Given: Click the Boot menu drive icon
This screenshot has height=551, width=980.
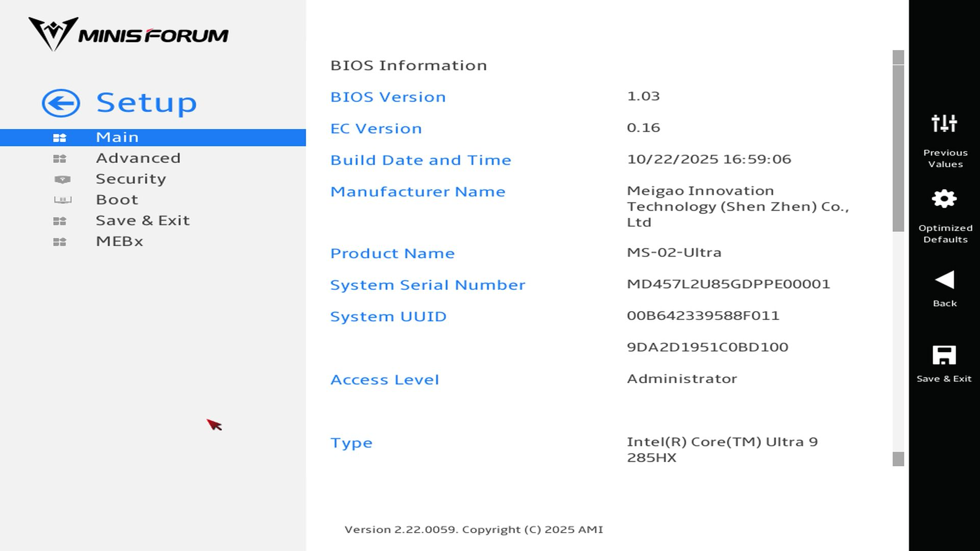Looking at the screenshot, I should coord(62,200).
